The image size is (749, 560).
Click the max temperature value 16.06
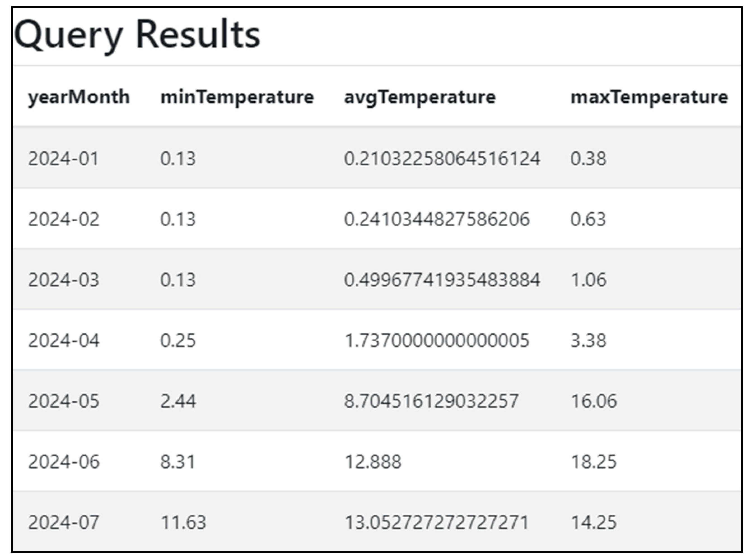[x=594, y=401]
